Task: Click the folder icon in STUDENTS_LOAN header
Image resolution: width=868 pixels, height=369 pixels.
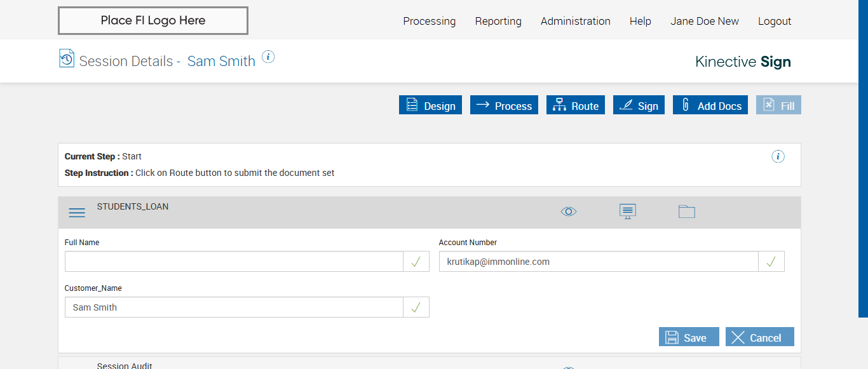Action: click(686, 211)
